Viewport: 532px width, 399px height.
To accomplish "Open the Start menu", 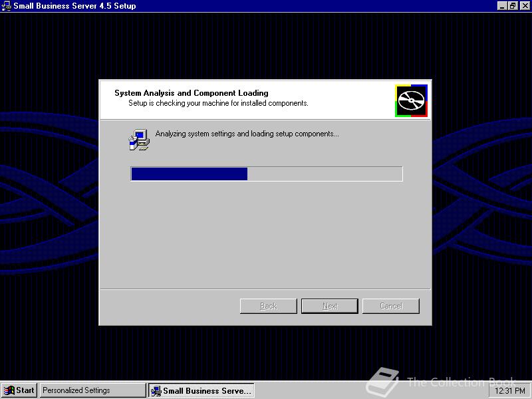I will [x=19, y=390].
